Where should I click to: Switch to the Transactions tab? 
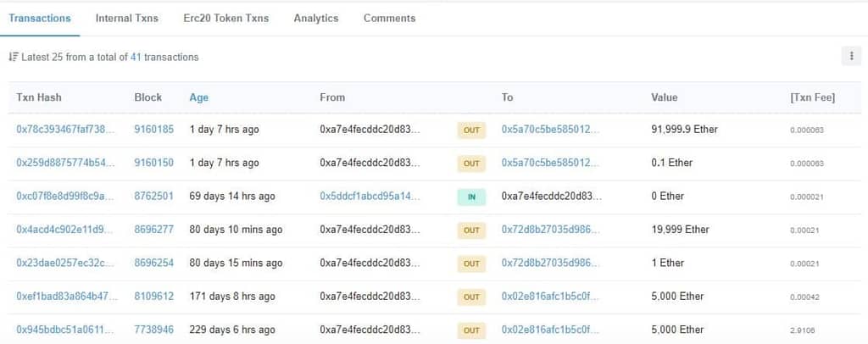click(40, 19)
